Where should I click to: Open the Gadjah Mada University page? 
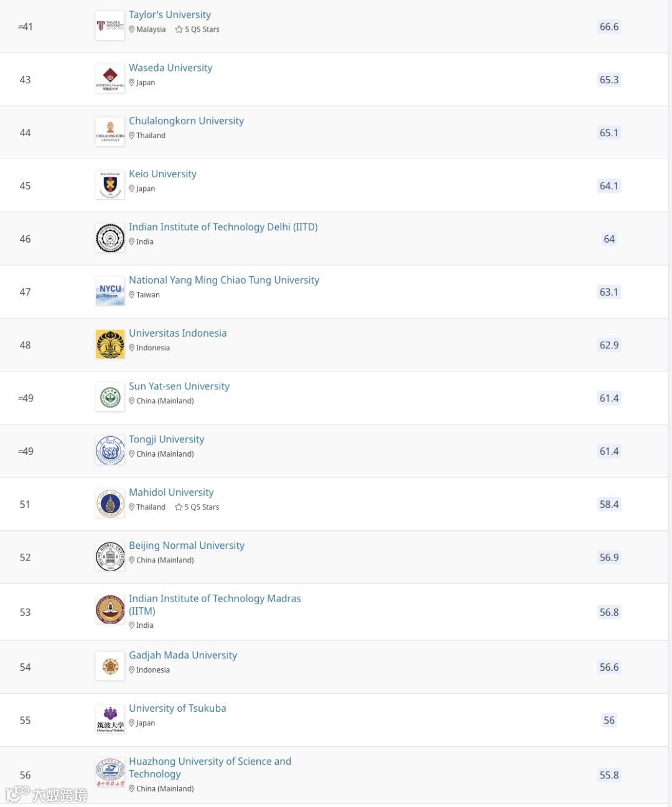(183, 655)
